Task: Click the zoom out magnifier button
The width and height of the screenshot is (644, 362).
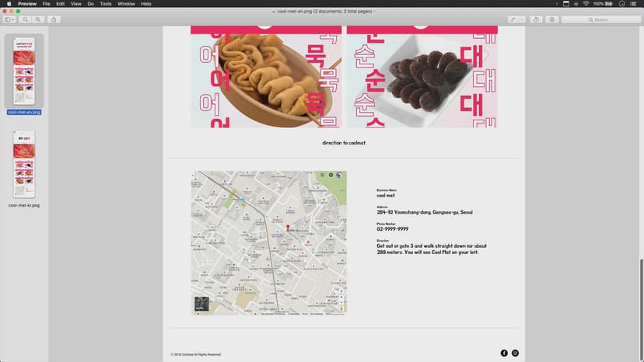Action: coord(26,19)
